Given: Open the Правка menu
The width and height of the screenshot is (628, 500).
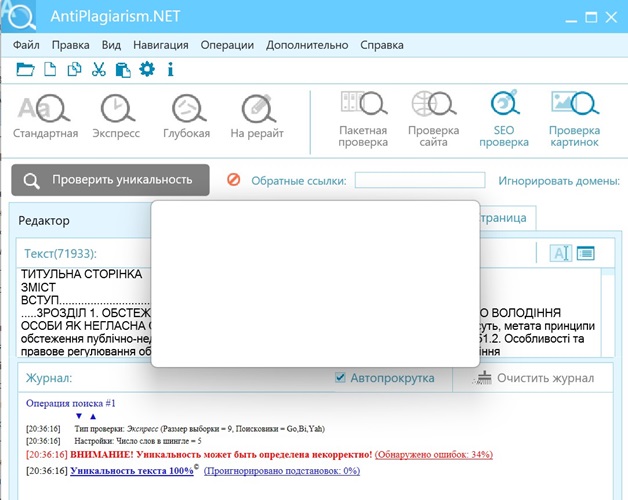Looking at the screenshot, I should [x=70, y=45].
